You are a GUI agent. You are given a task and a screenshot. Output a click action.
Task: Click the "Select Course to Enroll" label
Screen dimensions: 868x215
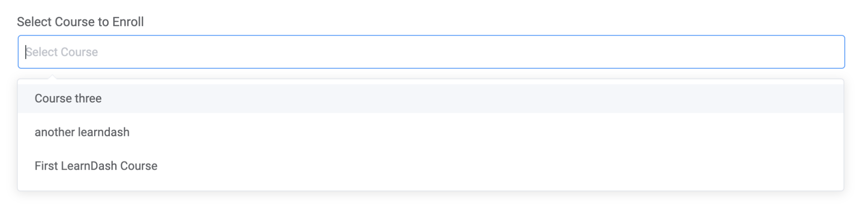tap(81, 22)
